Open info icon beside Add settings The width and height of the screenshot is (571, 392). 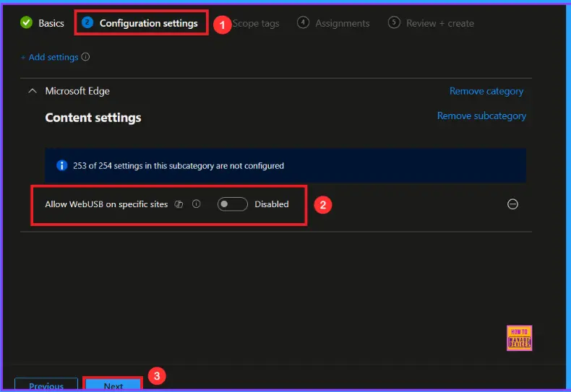pos(85,57)
